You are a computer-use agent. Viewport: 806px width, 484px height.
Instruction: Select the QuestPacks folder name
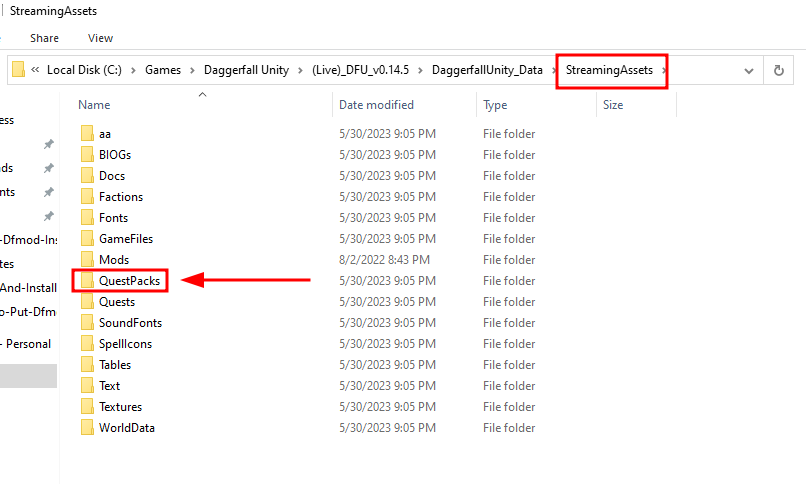pos(130,281)
